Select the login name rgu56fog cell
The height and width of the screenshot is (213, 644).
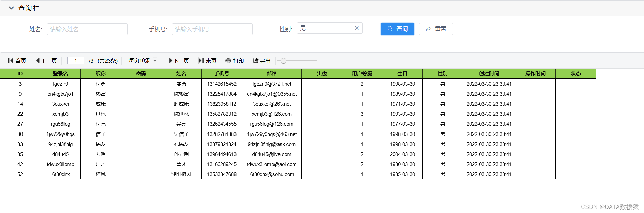coord(60,124)
